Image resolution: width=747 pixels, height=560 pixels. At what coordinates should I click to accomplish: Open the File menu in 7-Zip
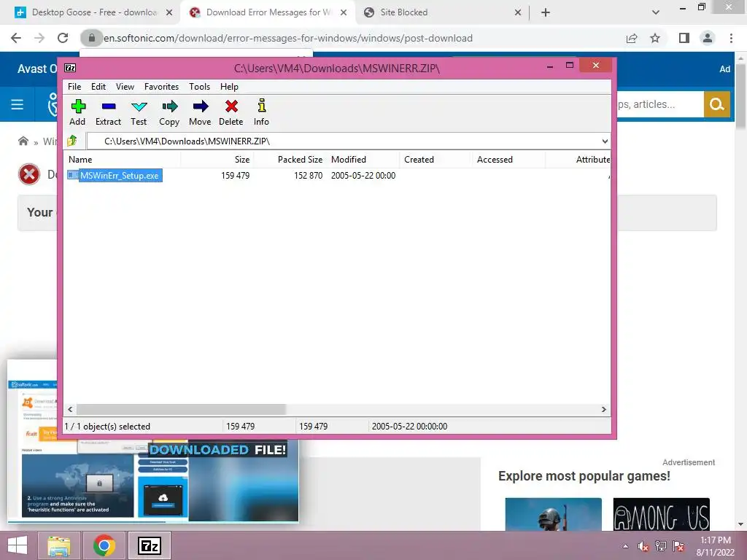[x=74, y=87]
